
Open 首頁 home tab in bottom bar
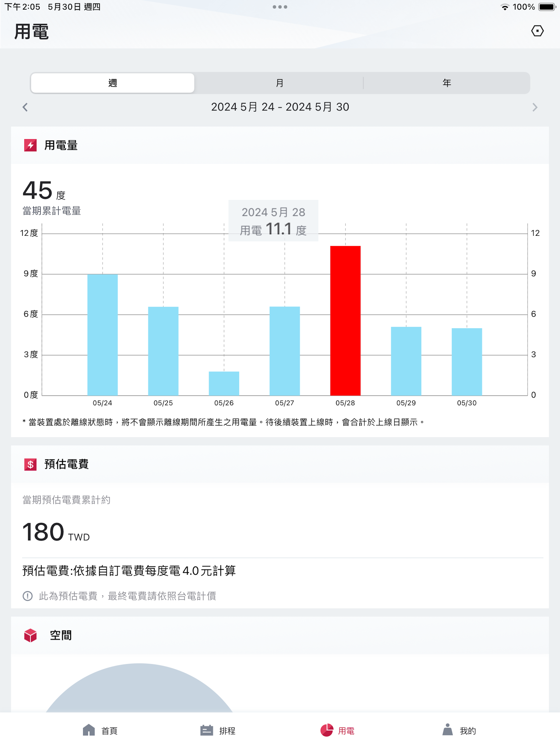click(x=100, y=730)
